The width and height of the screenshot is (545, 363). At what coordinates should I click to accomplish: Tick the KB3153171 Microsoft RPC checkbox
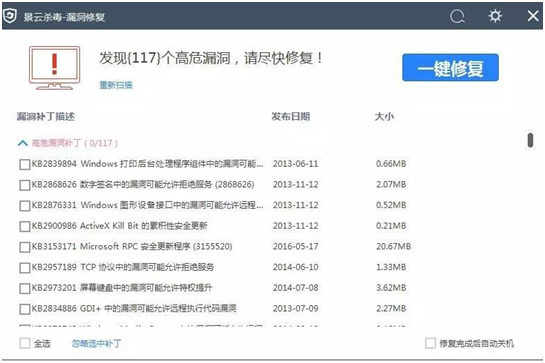[x=25, y=247]
